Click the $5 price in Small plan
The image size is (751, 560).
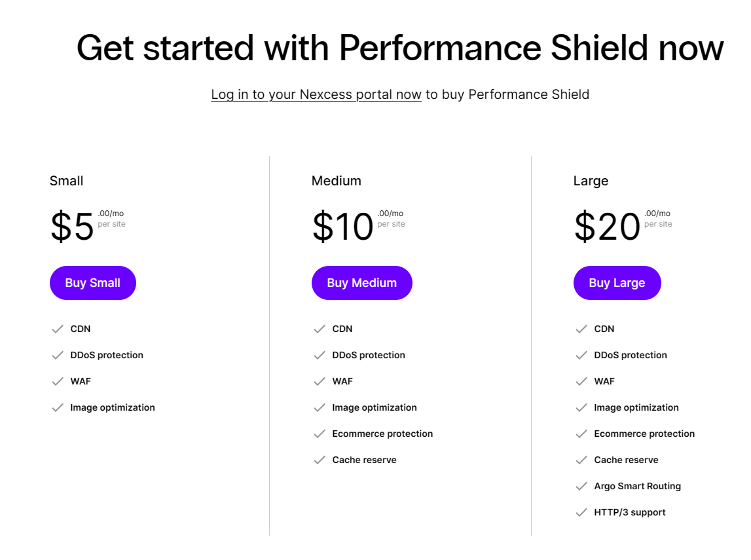click(73, 227)
